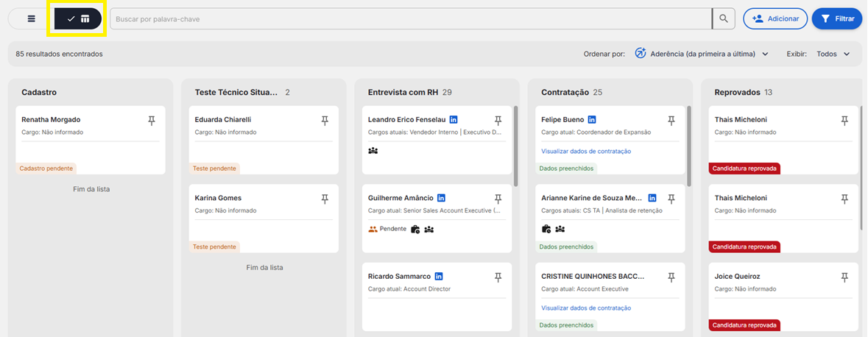Click the Teste pendente tag on Eduarda's card
This screenshot has height=337, width=868.
[214, 168]
